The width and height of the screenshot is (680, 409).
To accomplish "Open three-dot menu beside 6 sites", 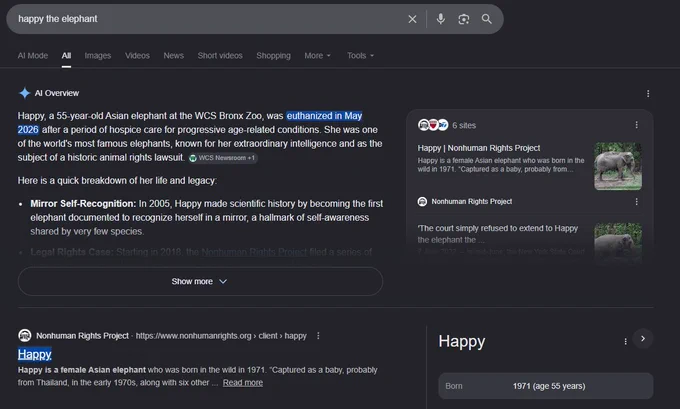I will (x=636, y=125).
